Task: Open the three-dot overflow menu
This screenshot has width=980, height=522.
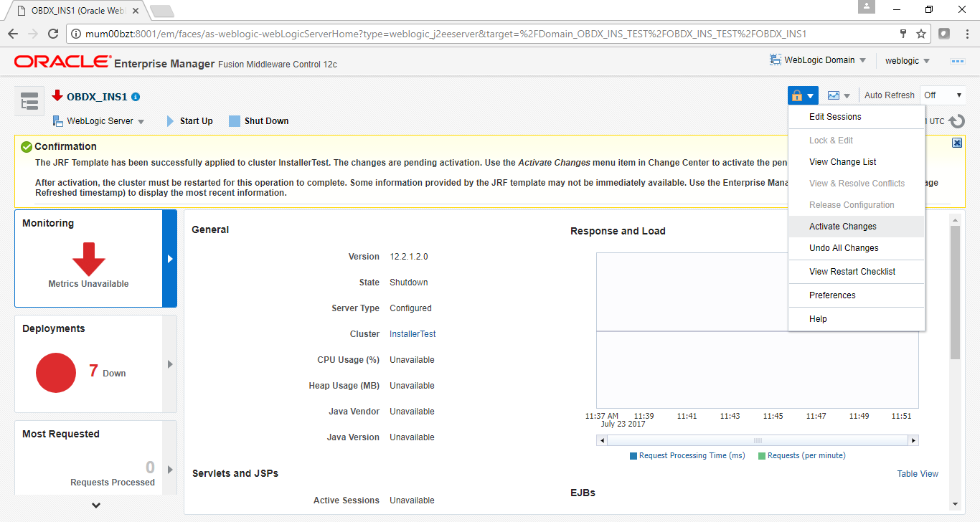Action: tap(957, 61)
